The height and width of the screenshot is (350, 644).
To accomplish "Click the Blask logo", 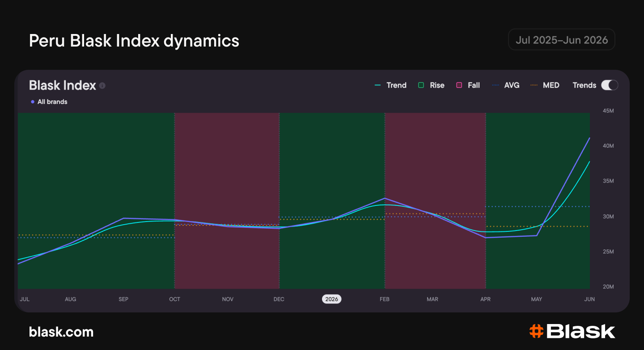I will [x=572, y=331].
